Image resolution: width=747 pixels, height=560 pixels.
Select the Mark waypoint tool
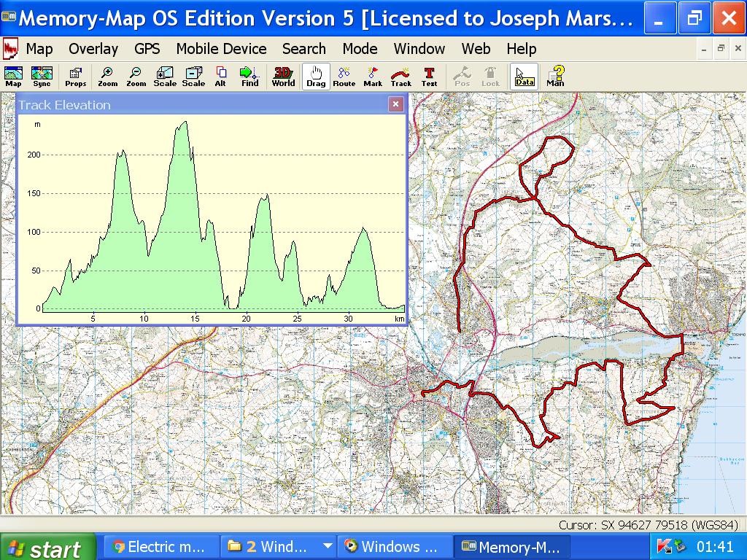pyautogui.click(x=373, y=77)
